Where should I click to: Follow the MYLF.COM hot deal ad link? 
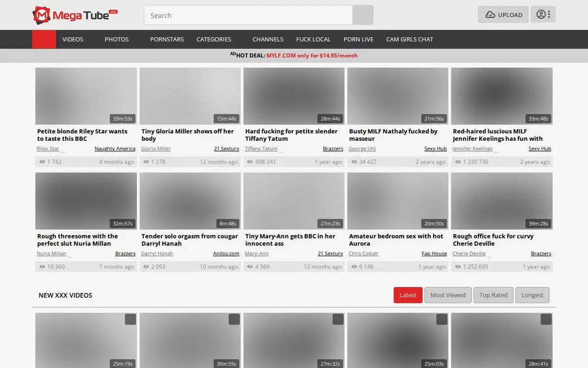(312, 55)
